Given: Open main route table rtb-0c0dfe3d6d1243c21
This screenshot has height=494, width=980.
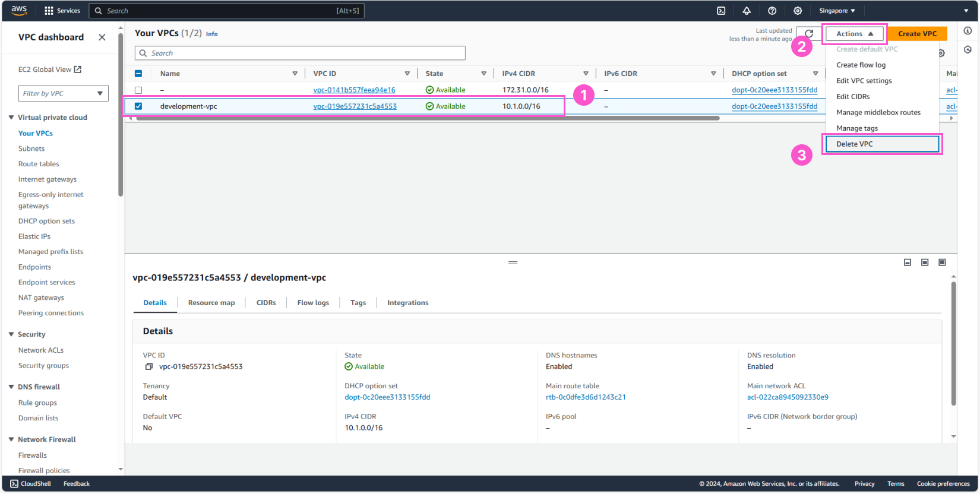Looking at the screenshot, I should (586, 397).
